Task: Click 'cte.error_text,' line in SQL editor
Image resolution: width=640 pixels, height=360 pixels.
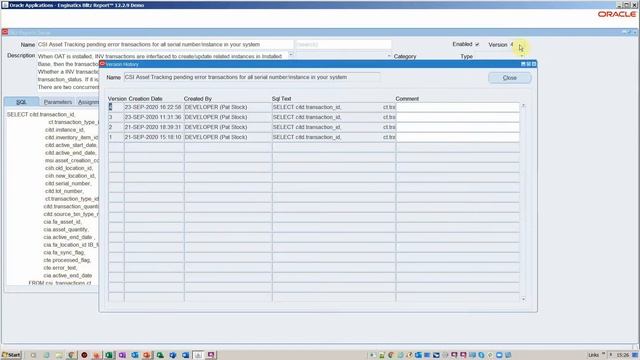Action: (x=60, y=268)
